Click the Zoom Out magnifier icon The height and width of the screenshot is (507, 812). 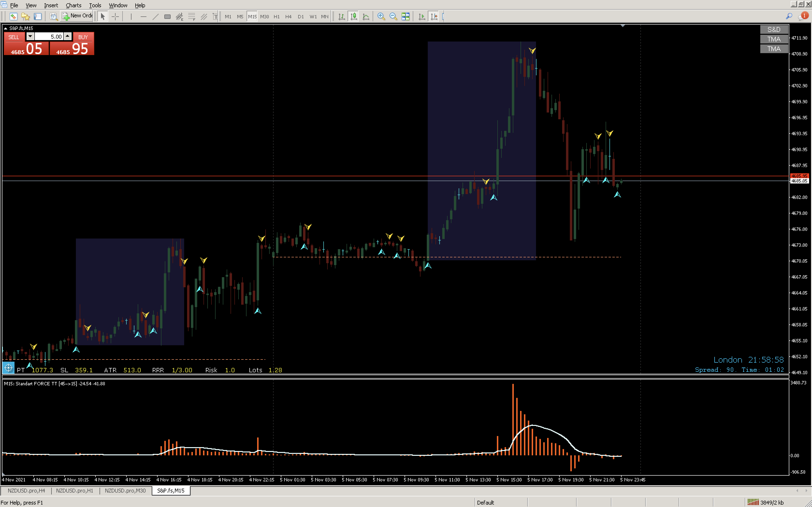tap(393, 16)
